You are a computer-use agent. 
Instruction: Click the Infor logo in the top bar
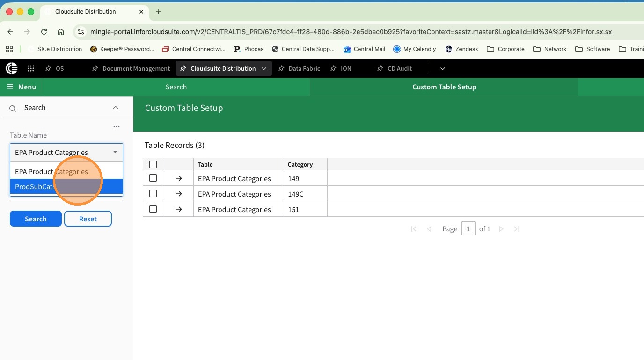tap(12, 68)
